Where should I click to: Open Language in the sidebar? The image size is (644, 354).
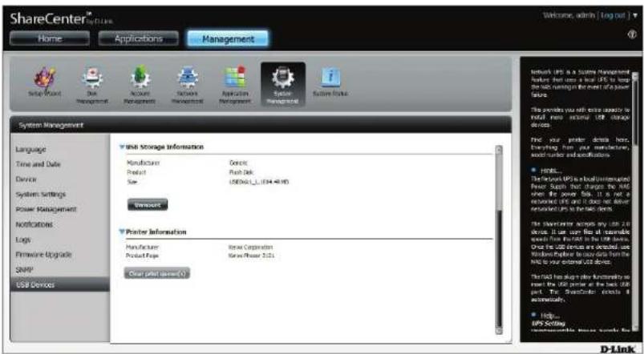tap(30, 150)
